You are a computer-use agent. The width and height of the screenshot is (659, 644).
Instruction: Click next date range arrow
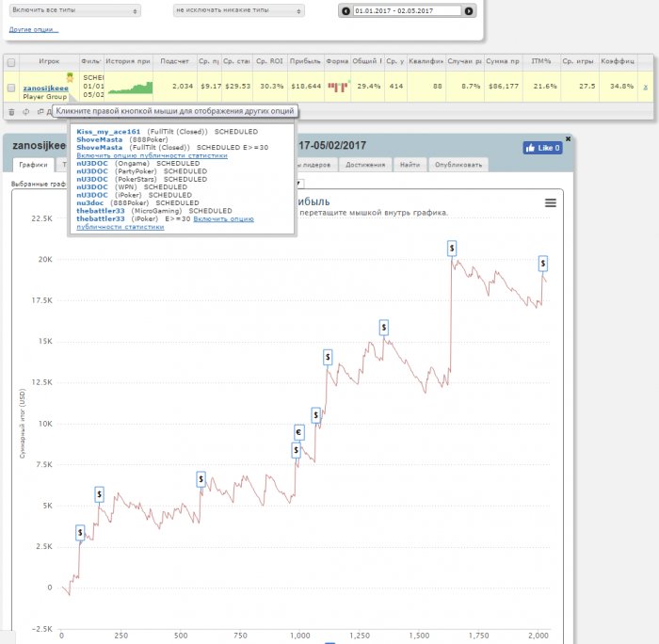(x=469, y=11)
